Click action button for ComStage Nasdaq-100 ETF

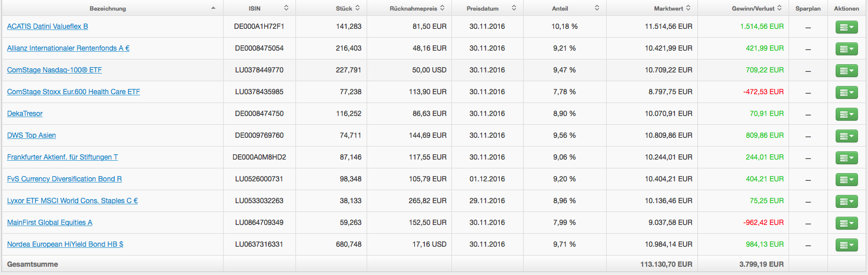coord(847,71)
